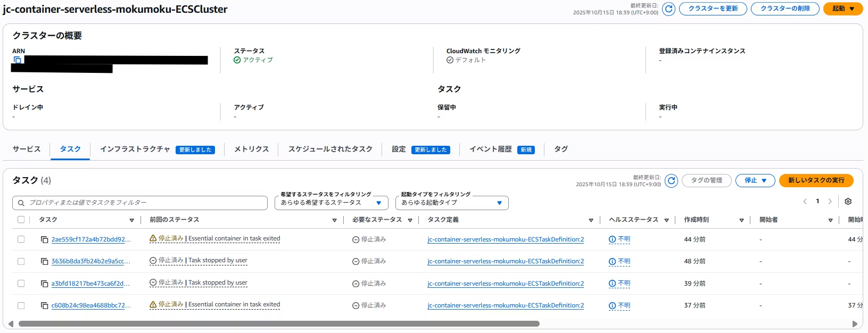Select checkbox for task c608b24c98ea4688bbc72
Image resolution: width=868 pixels, height=333 pixels.
coord(21,305)
